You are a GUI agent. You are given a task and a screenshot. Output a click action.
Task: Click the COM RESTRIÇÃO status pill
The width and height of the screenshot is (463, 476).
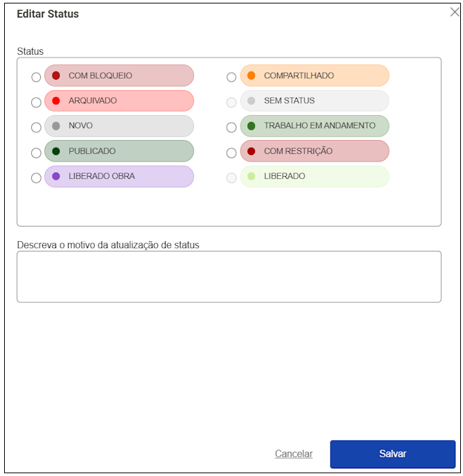315,151
